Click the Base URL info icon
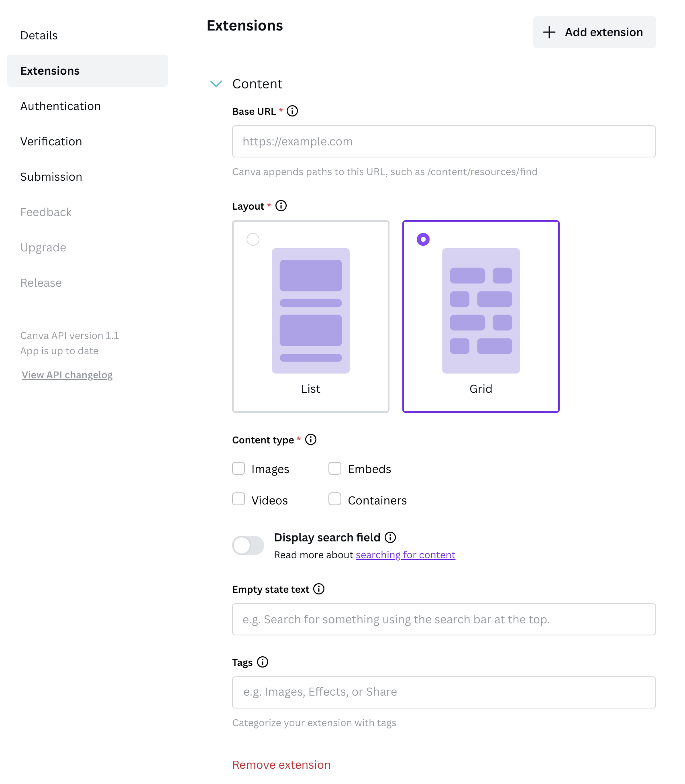 (292, 111)
